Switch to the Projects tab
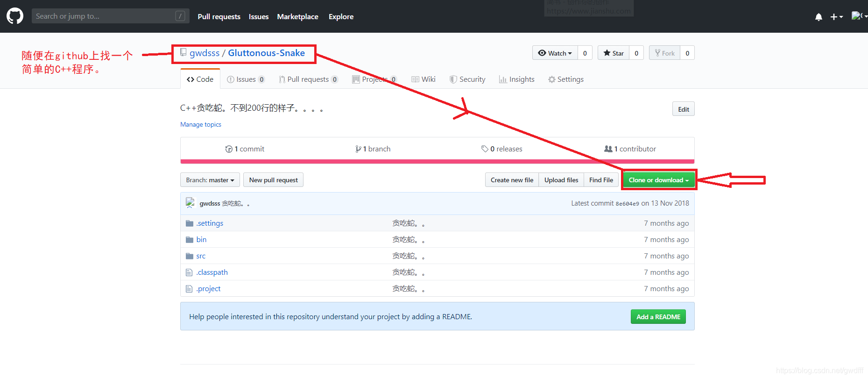Image resolution: width=868 pixels, height=379 pixels. (374, 79)
